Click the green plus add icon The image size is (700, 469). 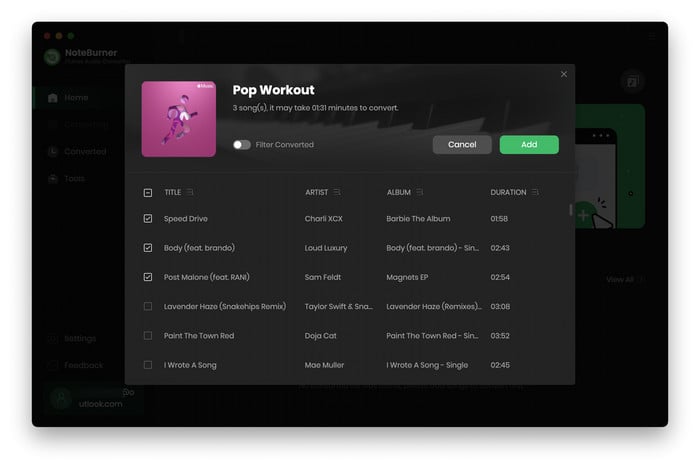(x=583, y=216)
